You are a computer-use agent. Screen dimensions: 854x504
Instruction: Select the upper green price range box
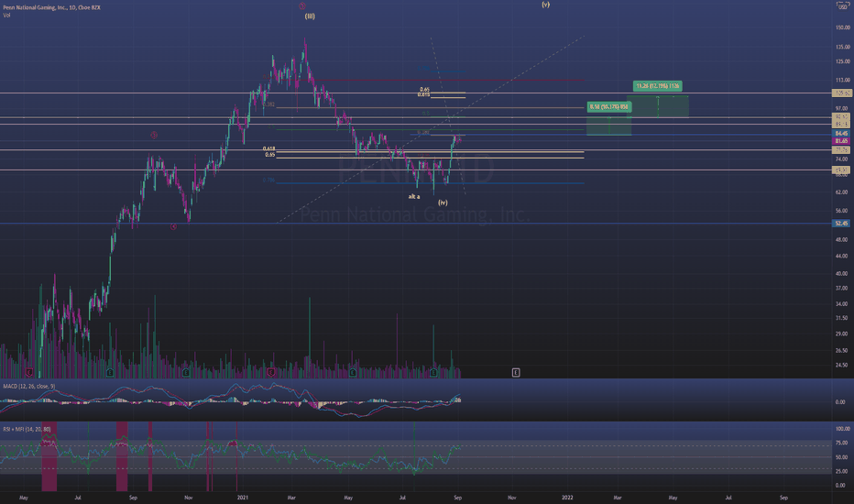[x=657, y=107]
